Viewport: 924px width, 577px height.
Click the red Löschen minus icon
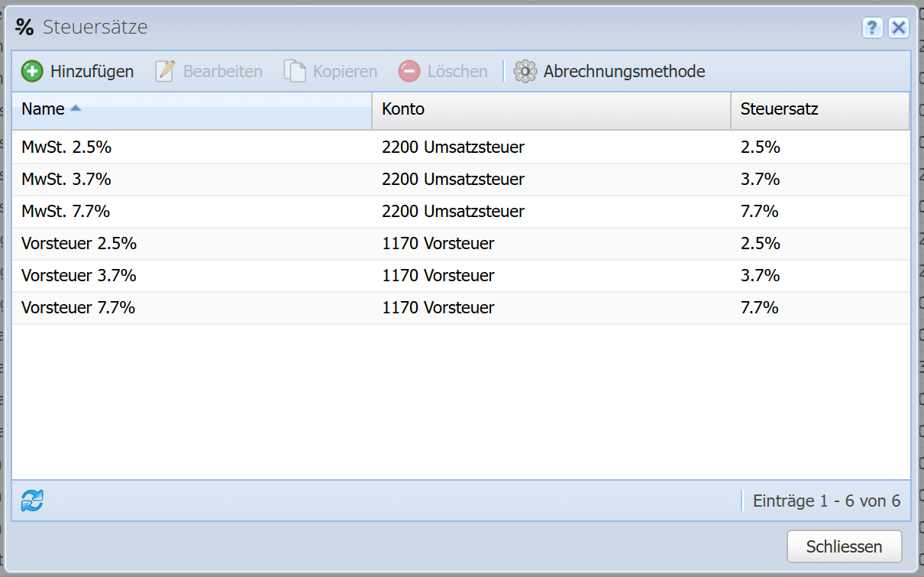[409, 71]
